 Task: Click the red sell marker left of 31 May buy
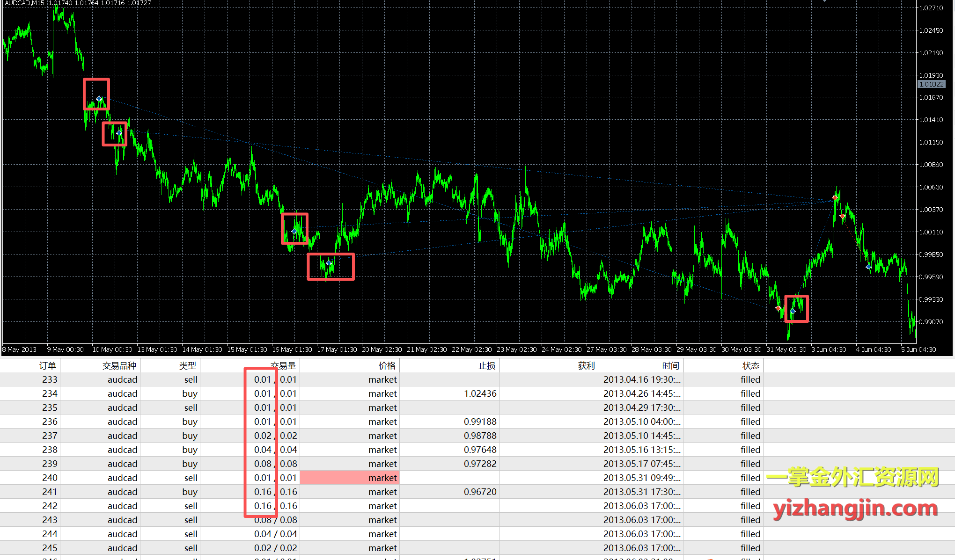click(778, 308)
